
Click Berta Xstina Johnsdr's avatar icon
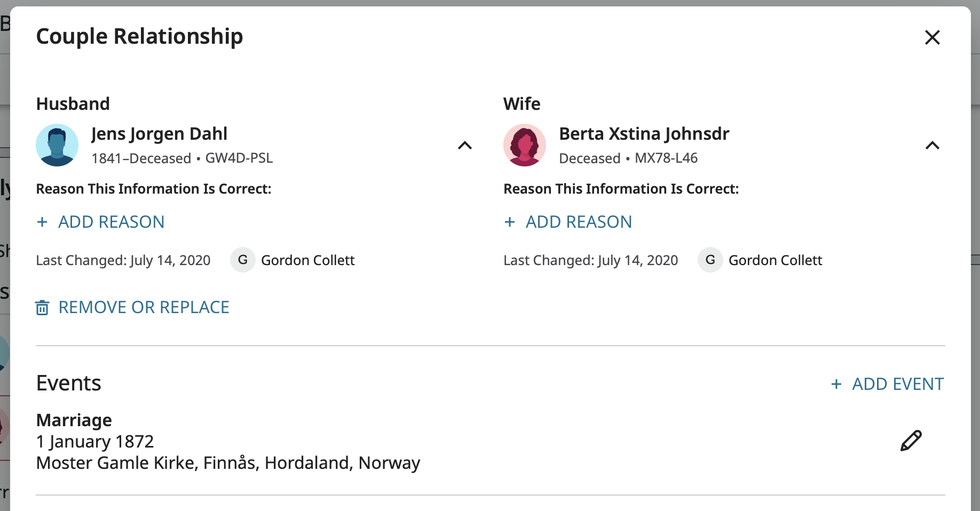pyautogui.click(x=524, y=145)
